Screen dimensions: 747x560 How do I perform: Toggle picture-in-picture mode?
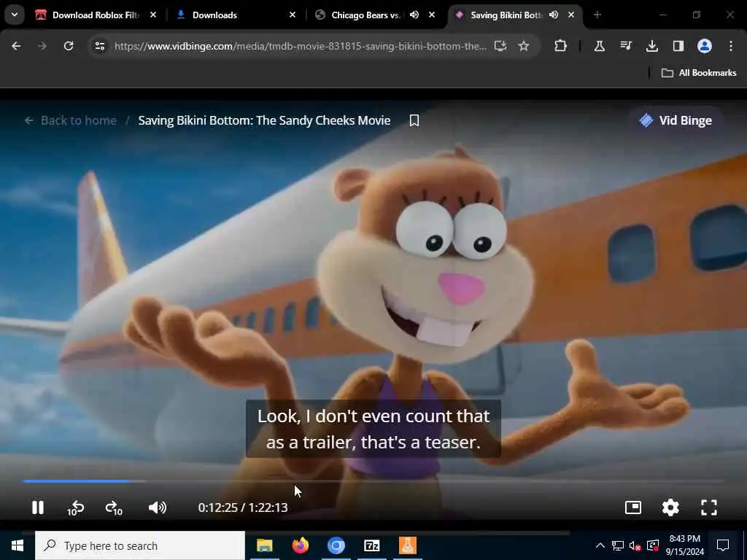[x=632, y=507]
